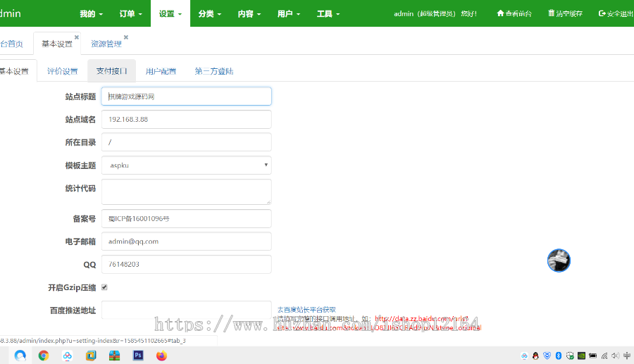The height and width of the screenshot is (364, 634).
Task: Open the 订单 menu
Action: coord(130,14)
